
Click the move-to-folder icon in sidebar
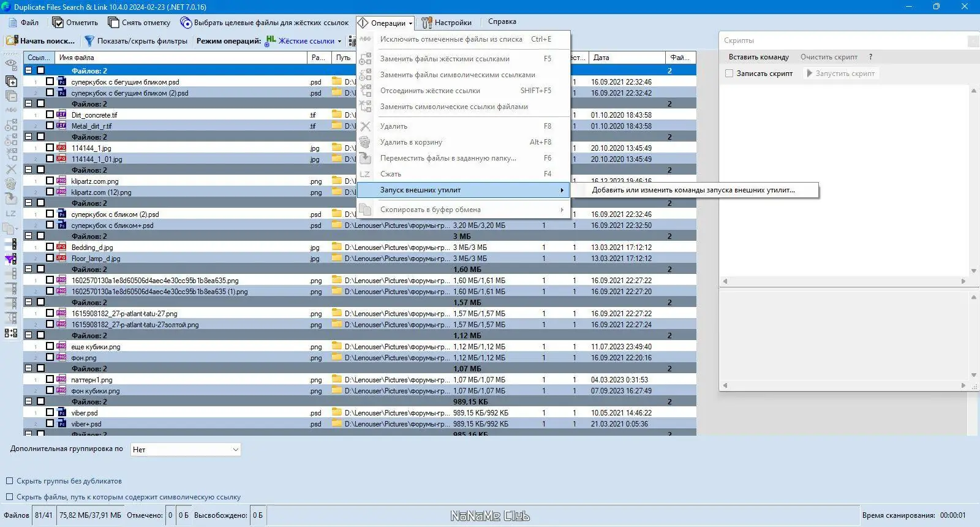[x=11, y=199]
